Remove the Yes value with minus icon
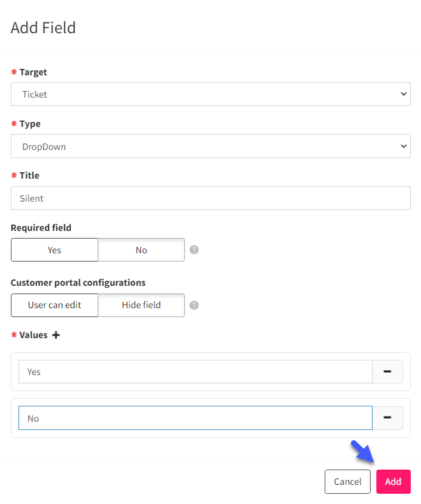 (387, 371)
